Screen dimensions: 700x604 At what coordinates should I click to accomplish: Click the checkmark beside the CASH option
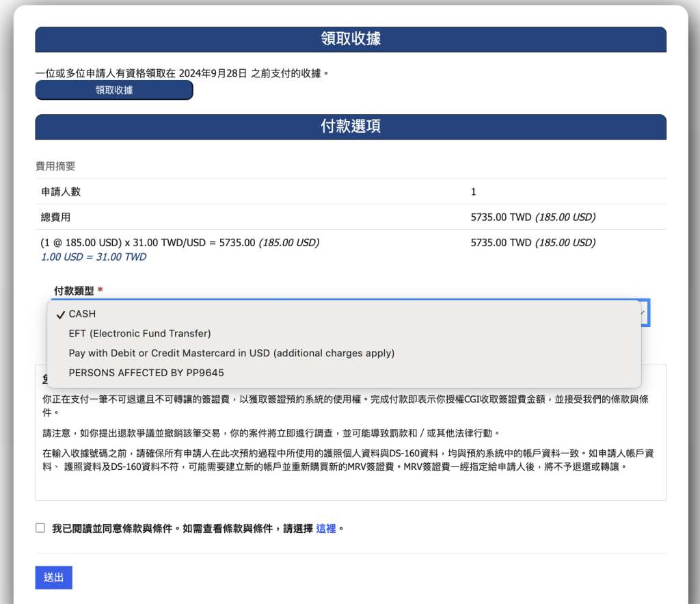[61, 314]
